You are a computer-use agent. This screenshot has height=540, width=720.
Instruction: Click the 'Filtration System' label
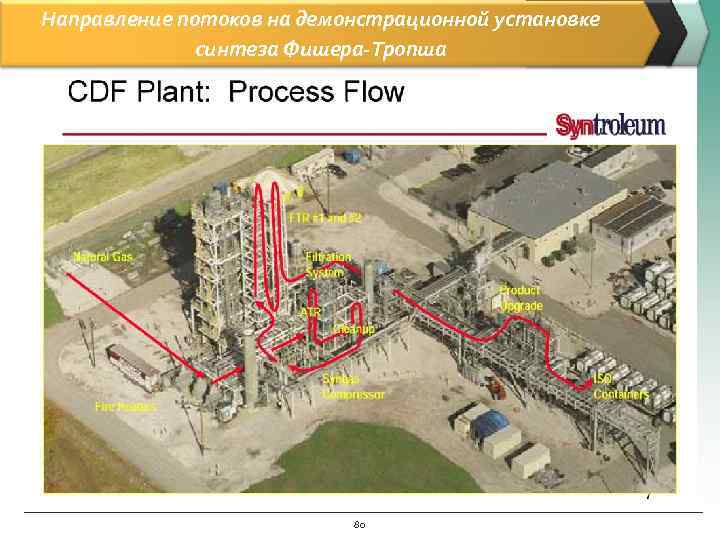pyautogui.click(x=328, y=265)
